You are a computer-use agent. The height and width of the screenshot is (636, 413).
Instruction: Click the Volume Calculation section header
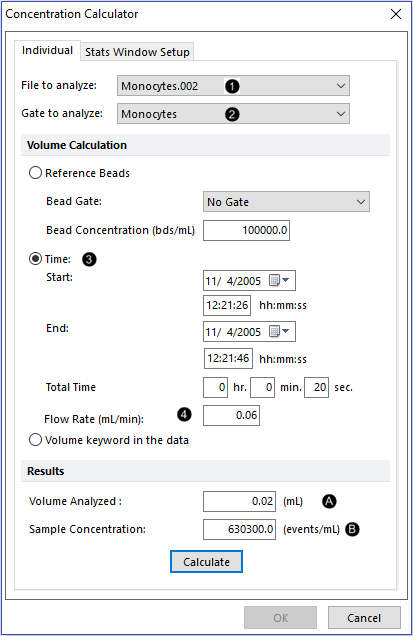pyautogui.click(x=205, y=145)
